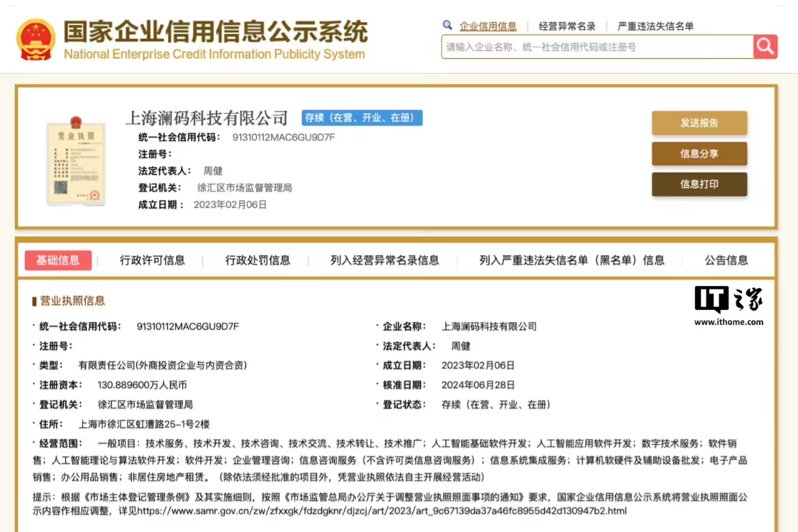This screenshot has height=532, width=798.
Task: Click the 存续 status badge
Action: (362, 118)
